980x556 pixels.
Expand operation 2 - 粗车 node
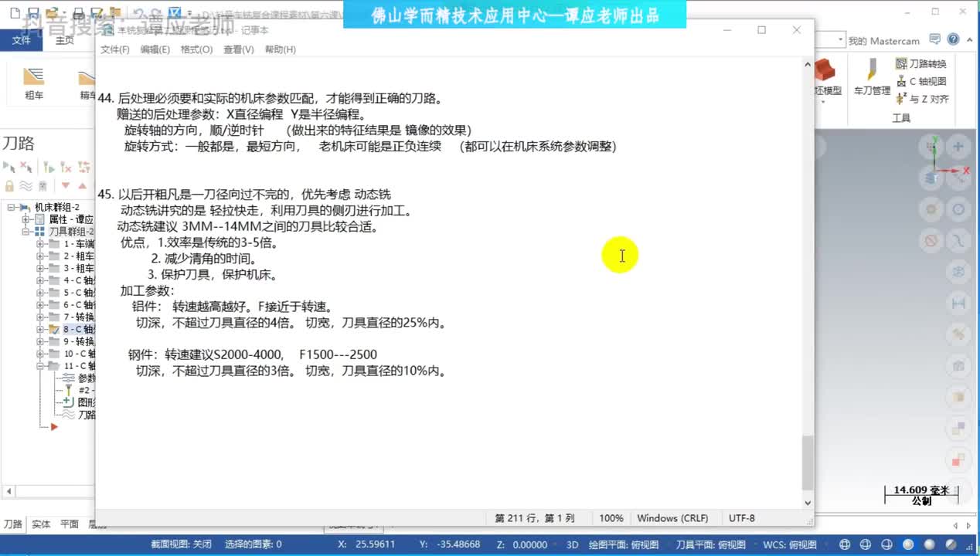coord(40,256)
